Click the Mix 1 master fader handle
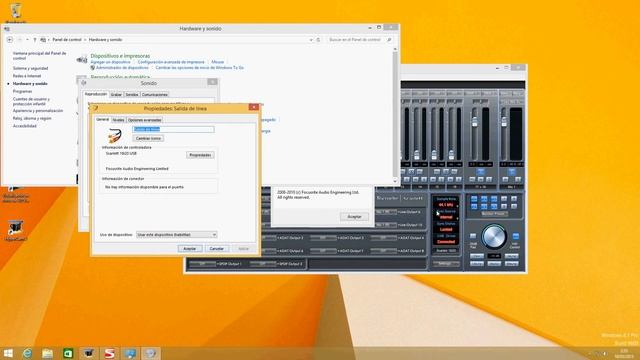 point(504,121)
